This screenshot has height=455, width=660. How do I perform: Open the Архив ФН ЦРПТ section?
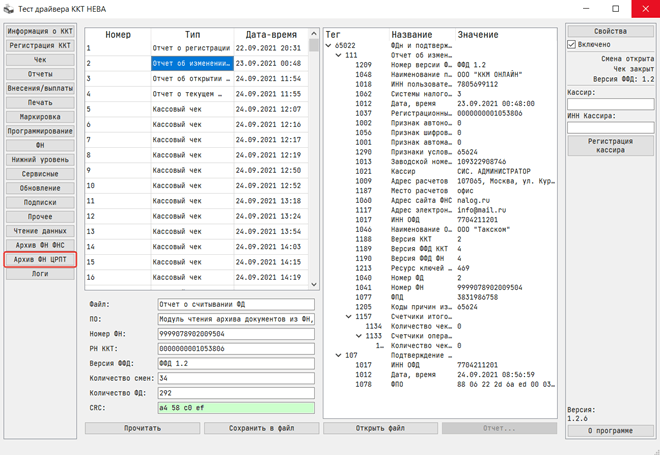click(40, 259)
